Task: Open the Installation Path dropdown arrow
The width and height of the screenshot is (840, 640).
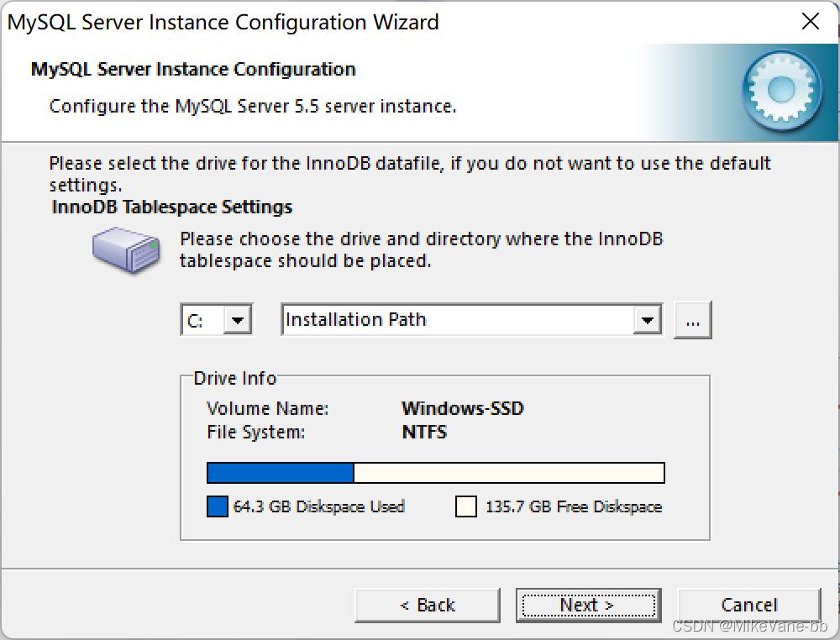Action: pos(648,320)
